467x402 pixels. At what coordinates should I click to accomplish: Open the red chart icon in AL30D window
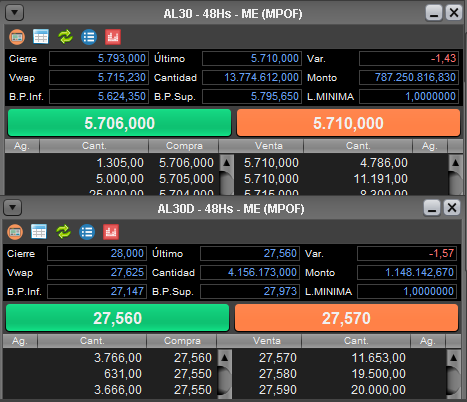pyautogui.click(x=111, y=232)
